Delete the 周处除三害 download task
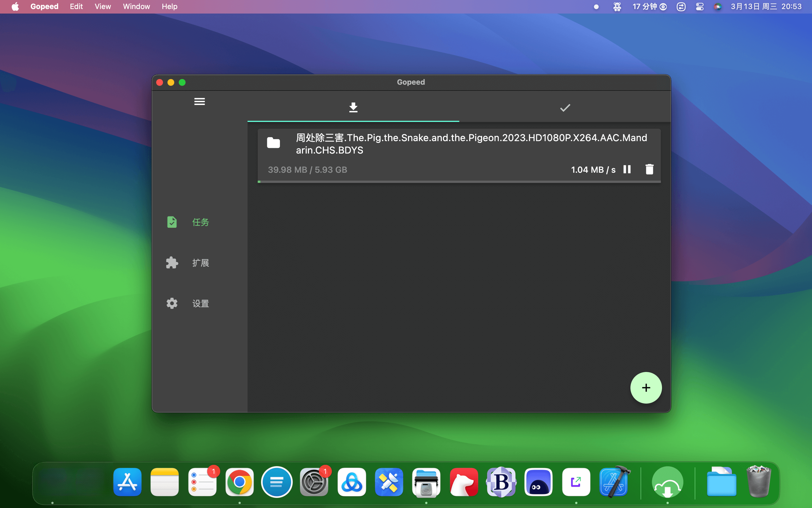 [x=649, y=169]
